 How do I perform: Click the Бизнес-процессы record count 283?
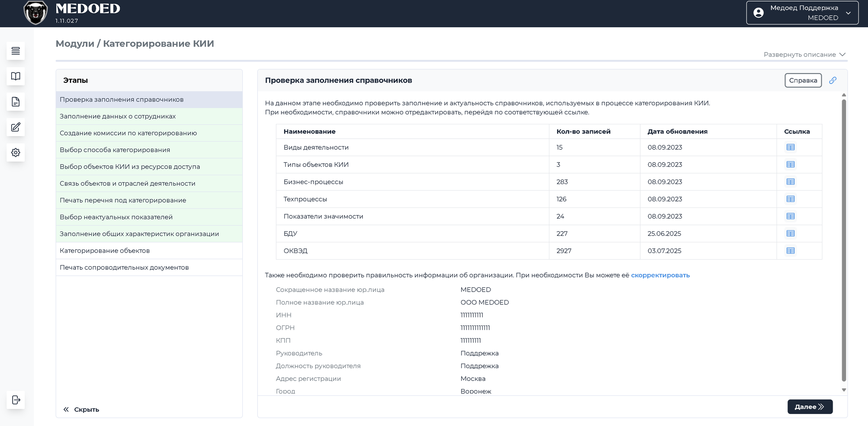(x=562, y=182)
